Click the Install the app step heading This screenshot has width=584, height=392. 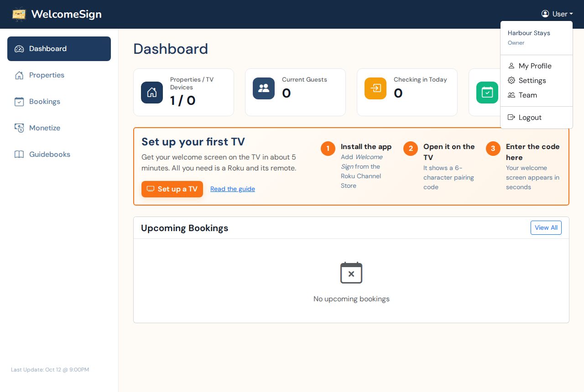click(x=366, y=147)
